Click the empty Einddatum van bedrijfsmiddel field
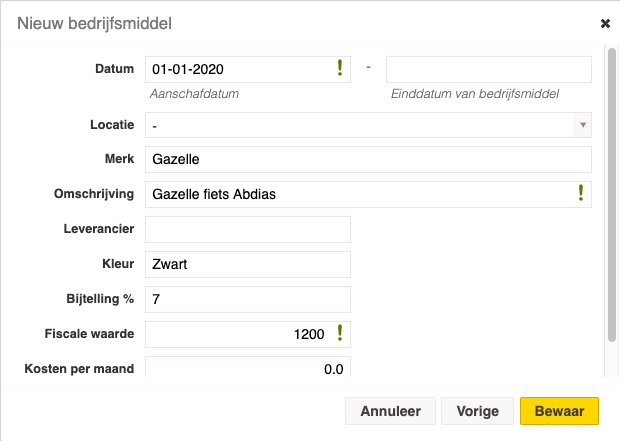 pos(489,70)
